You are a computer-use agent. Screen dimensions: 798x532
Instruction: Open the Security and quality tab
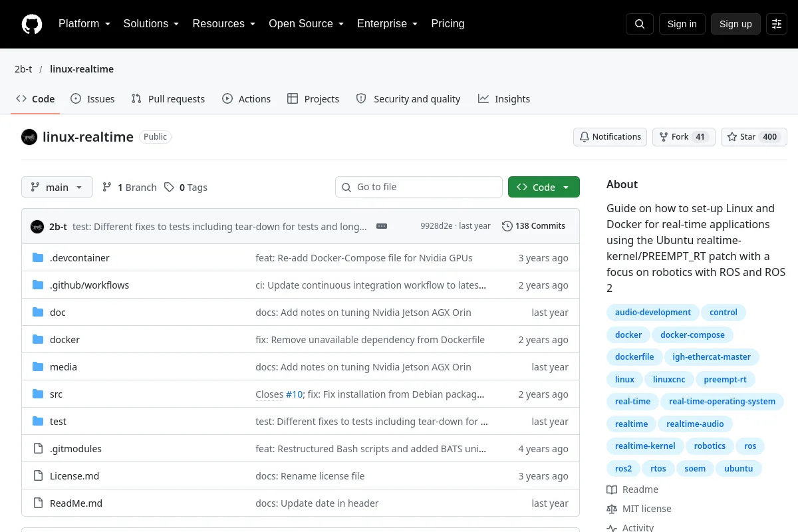pos(408,99)
